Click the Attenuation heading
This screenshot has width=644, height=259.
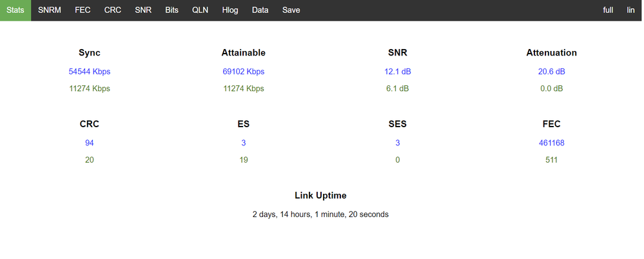(x=551, y=53)
